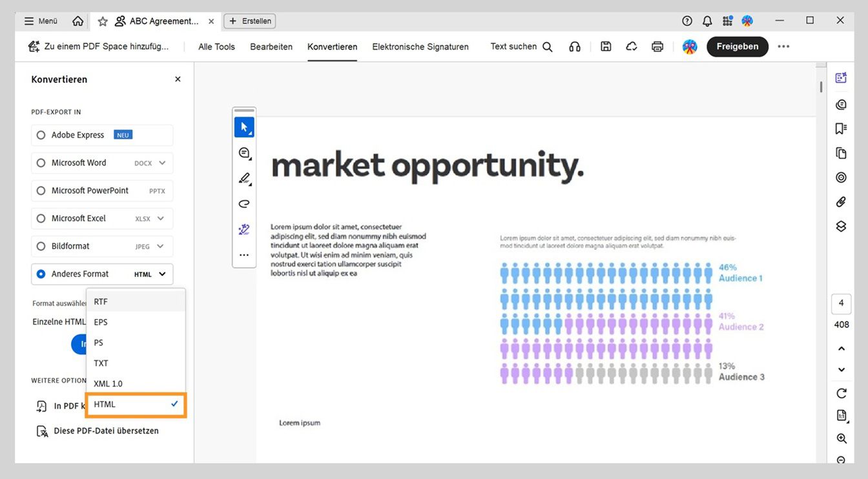Jump to next page with down chevron
Image resolution: width=868 pixels, height=479 pixels.
point(841,369)
